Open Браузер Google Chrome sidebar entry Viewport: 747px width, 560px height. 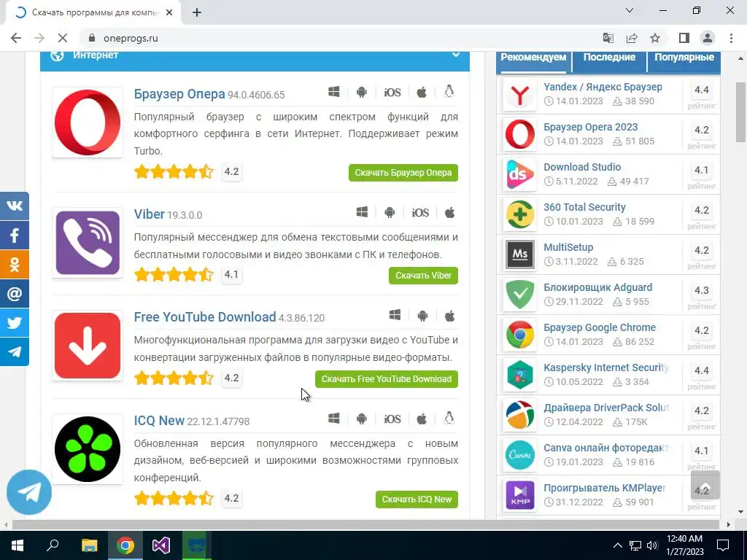pyautogui.click(x=600, y=327)
